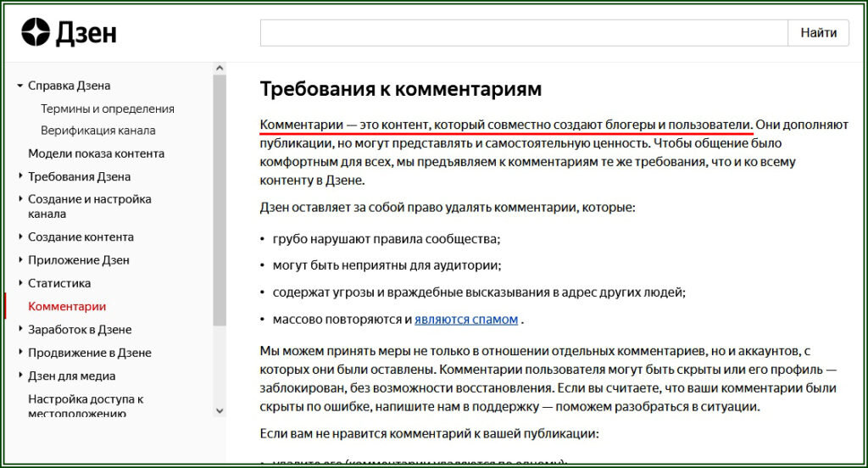Open Создание и настройка канала section
This screenshot has height=468, width=868.
[x=90, y=206]
